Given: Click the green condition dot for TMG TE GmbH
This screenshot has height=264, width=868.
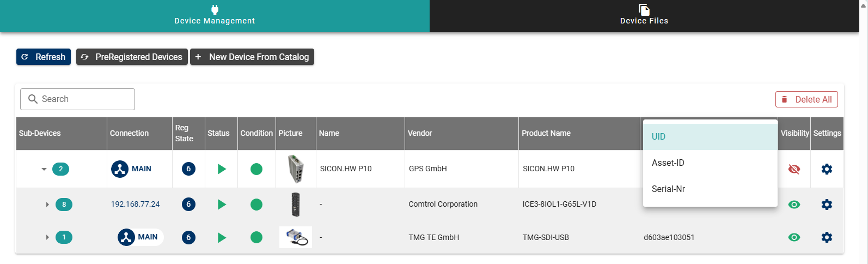Looking at the screenshot, I should point(256,237).
